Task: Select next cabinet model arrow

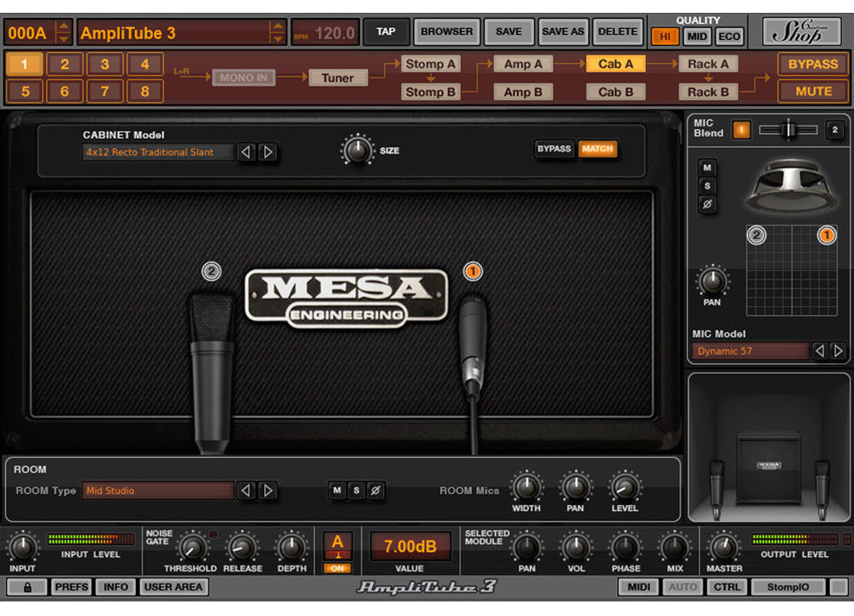Action: coord(268,152)
